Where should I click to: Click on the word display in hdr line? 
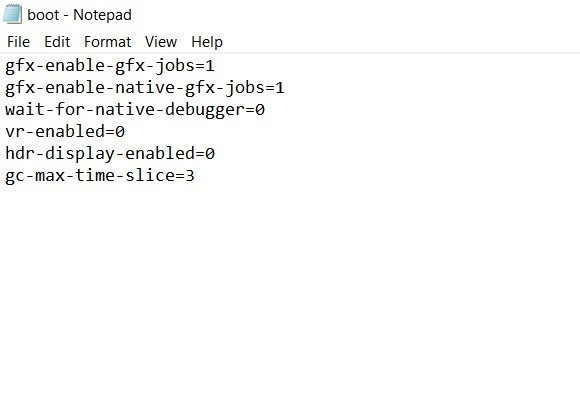click(80, 154)
